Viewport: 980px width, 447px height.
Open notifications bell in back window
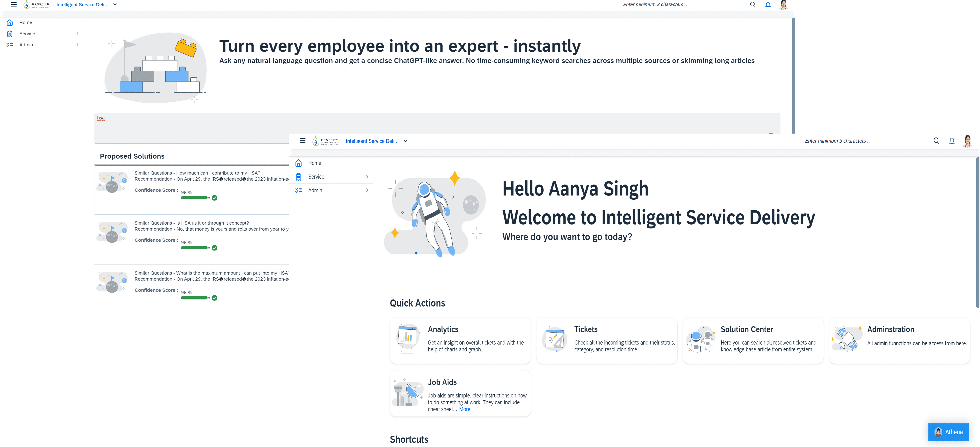point(768,5)
